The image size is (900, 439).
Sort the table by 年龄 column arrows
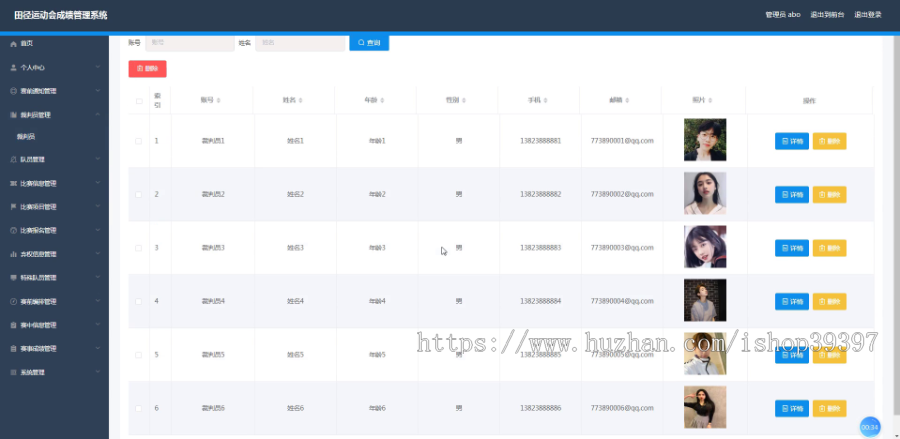pyautogui.click(x=382, y=100)
